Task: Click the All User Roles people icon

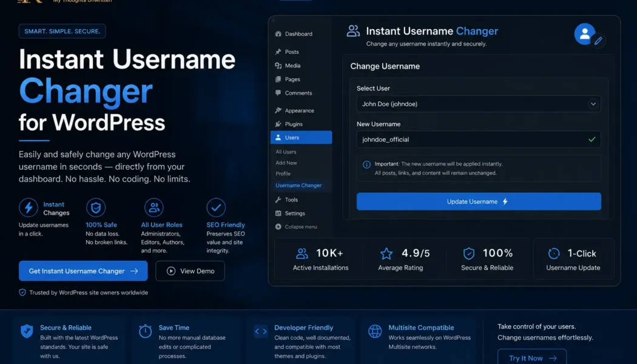Action: (x=154, y=207)
